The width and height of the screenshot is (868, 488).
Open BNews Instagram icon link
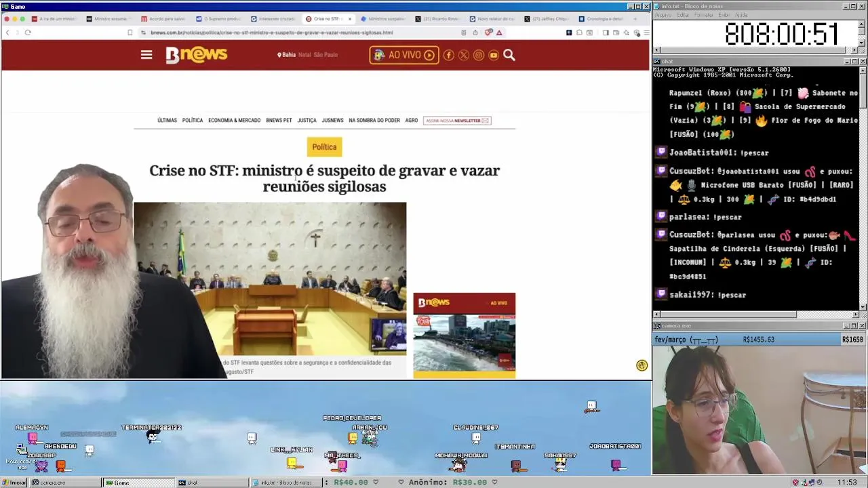479,55
